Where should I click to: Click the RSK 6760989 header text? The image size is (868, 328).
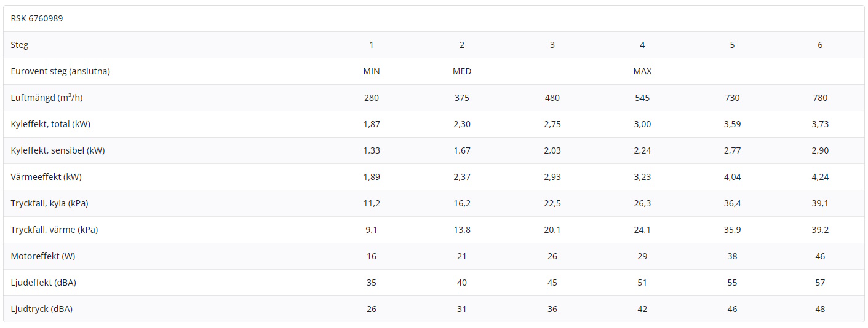(37, 18)
